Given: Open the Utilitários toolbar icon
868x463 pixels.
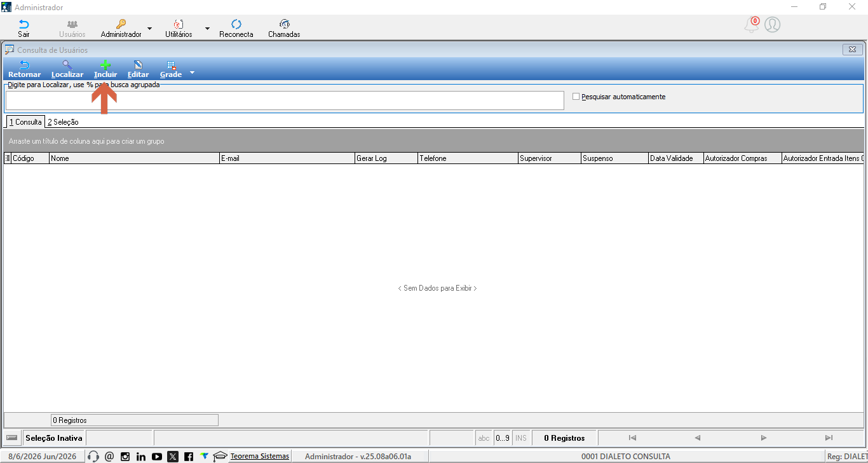Looking at the screenshot, I should click(x=179, y=24).
